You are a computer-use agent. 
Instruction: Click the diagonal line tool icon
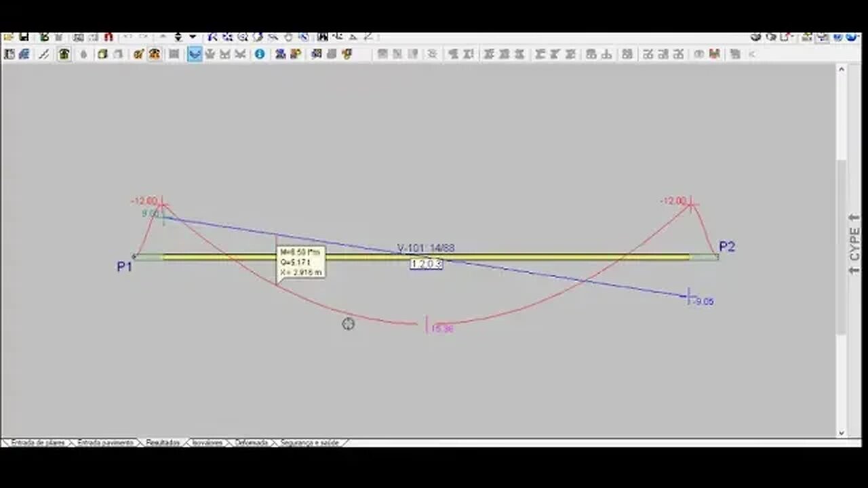pos(44,54)
